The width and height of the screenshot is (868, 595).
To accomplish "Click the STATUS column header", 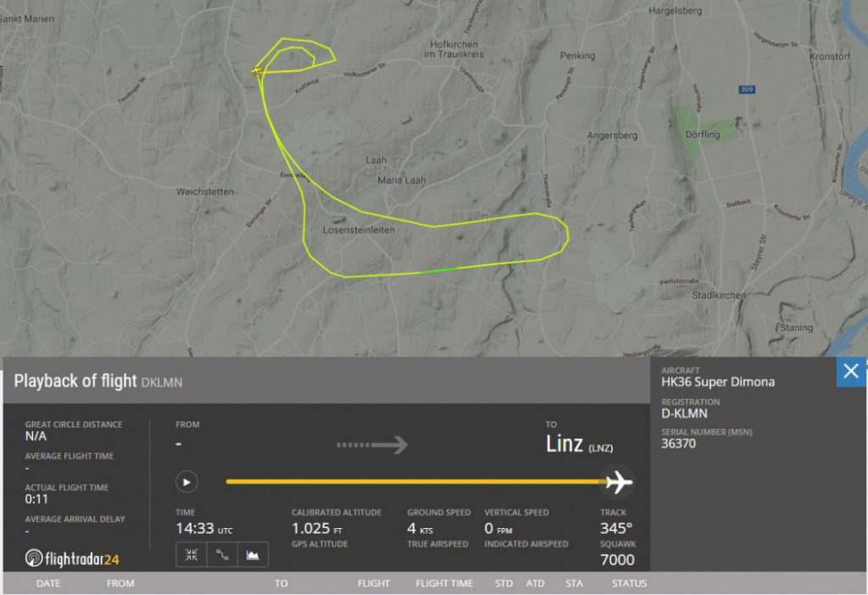I will click(630, 583).
